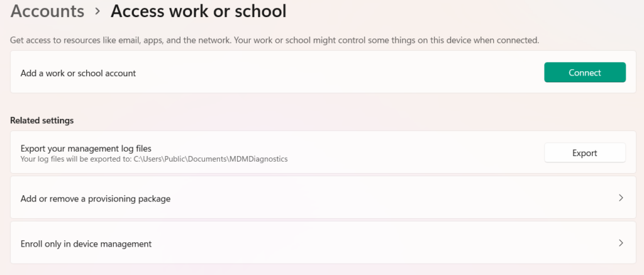Expand the provisioning package row chevron
The width and height of the screenshot is (644, 275).
point(621,198)
